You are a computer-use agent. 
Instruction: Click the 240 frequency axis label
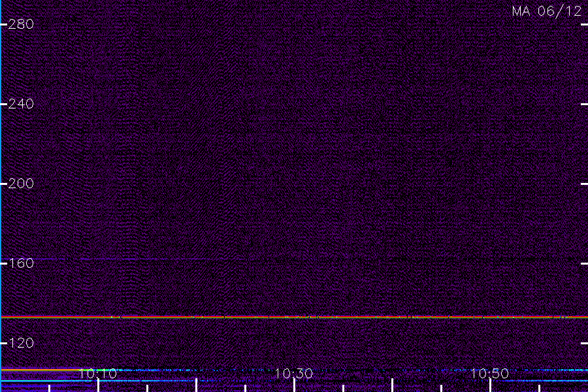coord(21,104)
